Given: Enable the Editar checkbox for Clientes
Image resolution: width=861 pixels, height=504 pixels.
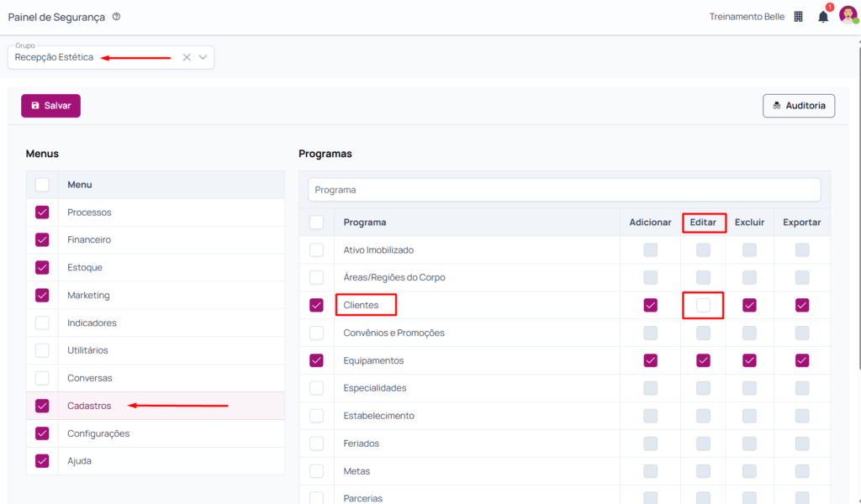Looking at the screenshot, I should [x=703, y=306].
